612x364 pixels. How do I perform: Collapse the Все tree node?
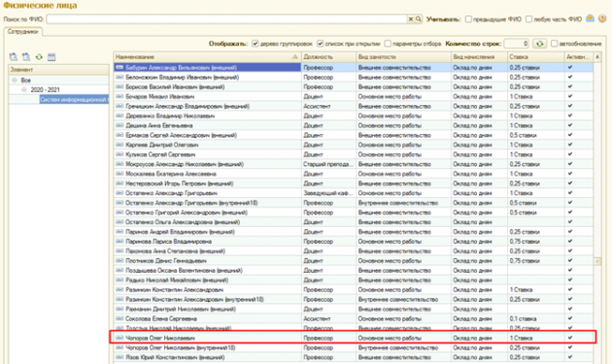pos(15,80)
